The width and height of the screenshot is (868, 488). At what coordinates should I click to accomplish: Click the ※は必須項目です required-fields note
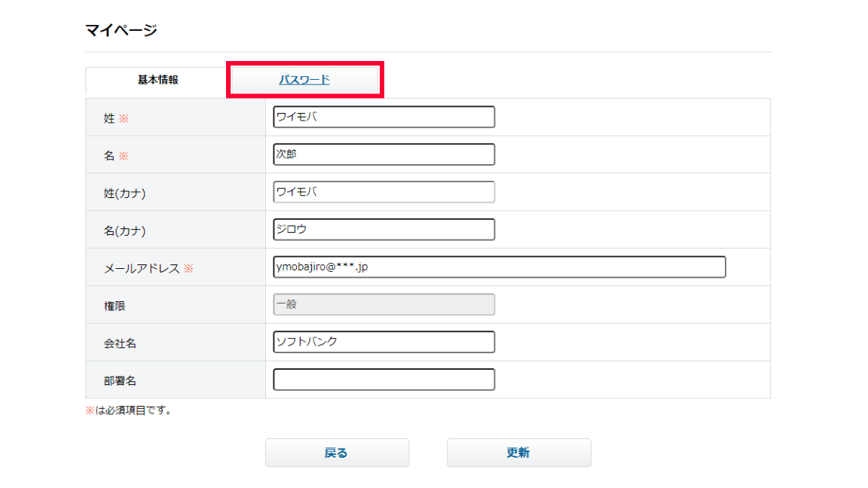click(x=128, y=411)
